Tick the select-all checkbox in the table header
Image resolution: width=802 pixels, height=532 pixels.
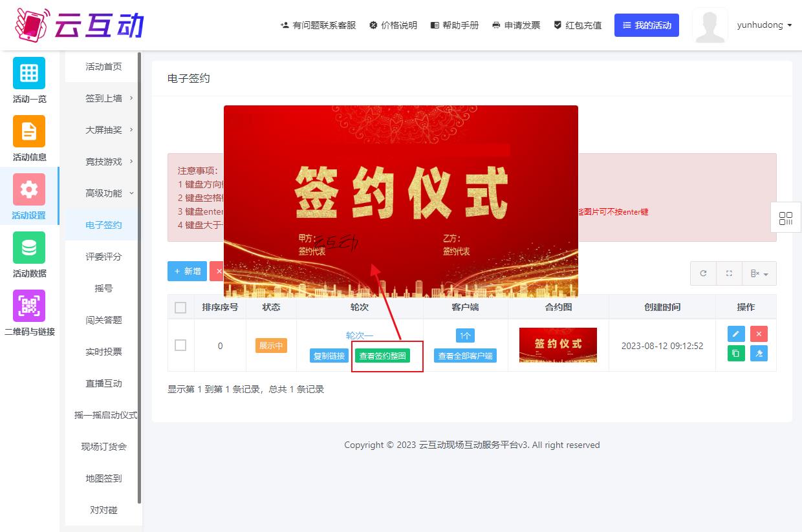point(180,307)
